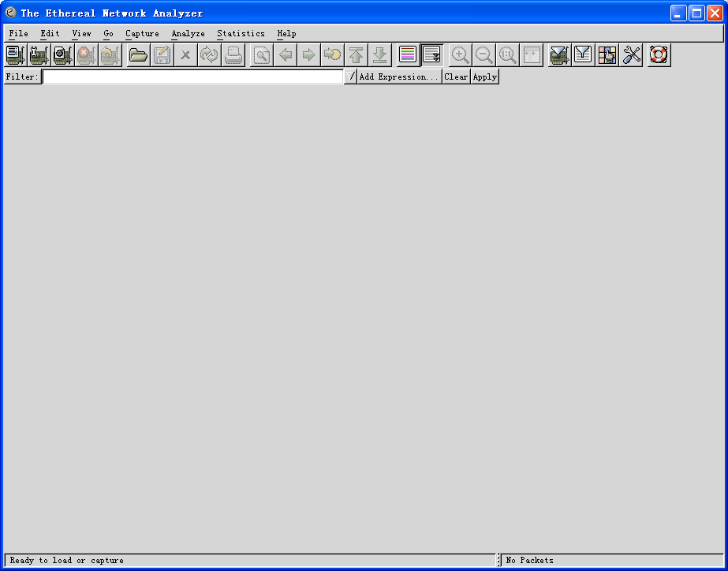Show capture options icon
The height and width of the screenshot is (571, 728).
(39, 55)
